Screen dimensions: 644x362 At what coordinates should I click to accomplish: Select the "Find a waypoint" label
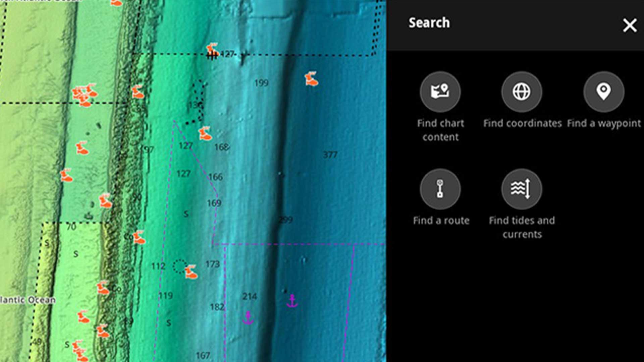point(604,123)
